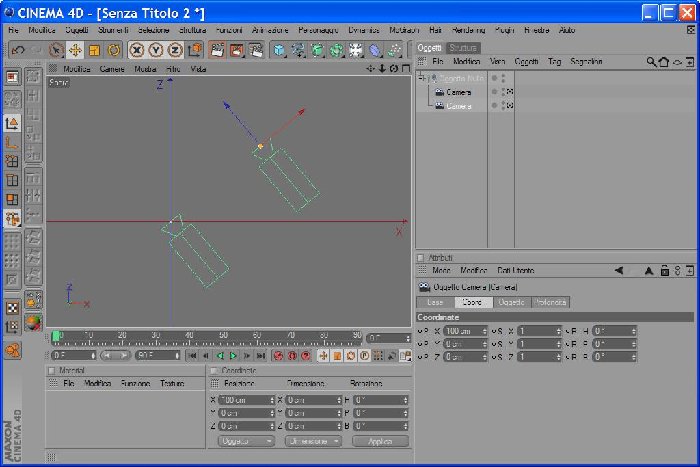
Task: Open the Rendering menu
Action: (x=468, y=30)
